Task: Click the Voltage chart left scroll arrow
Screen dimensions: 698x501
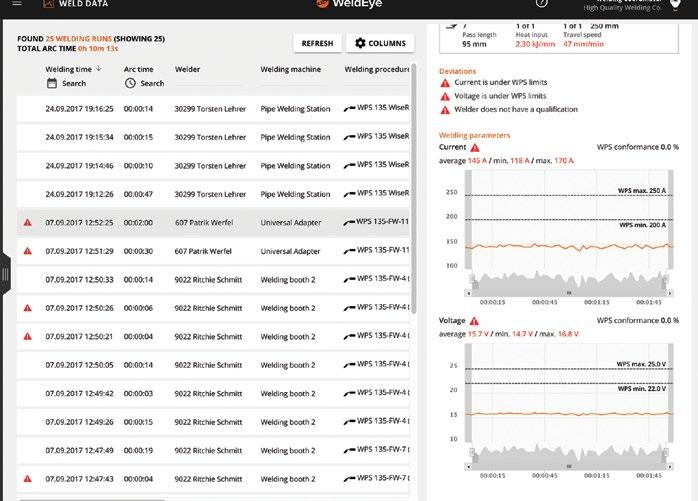Action: pyautogui.click(x=468, y=466)
